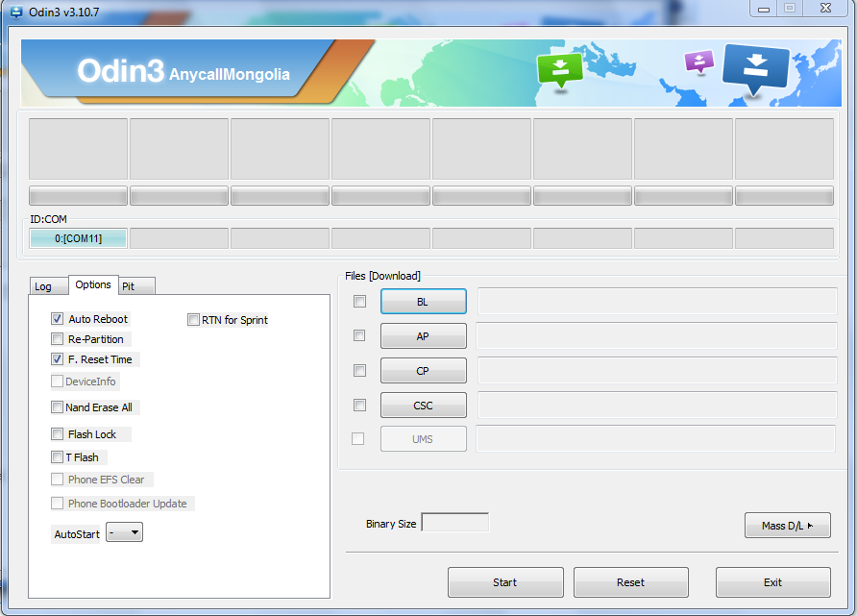Enable the Re-Partition option
The height and width of the screenshot is (616, 857).
pyautogui.click(x=57, y=339)
